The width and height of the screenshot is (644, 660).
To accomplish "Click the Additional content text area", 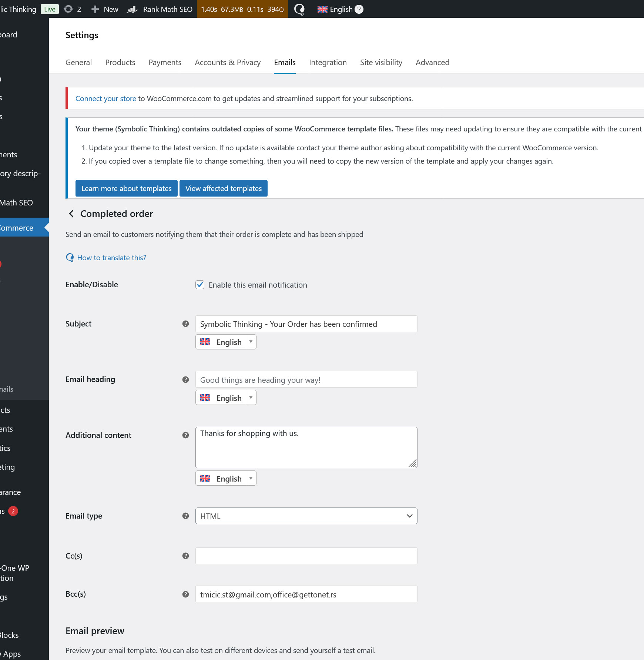I will pos(306,448).
